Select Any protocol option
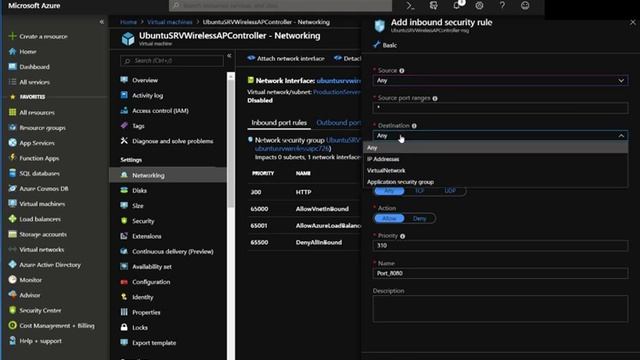Image resolution: width=640 pixels, height=360 pixels. [x=389, y=191]
